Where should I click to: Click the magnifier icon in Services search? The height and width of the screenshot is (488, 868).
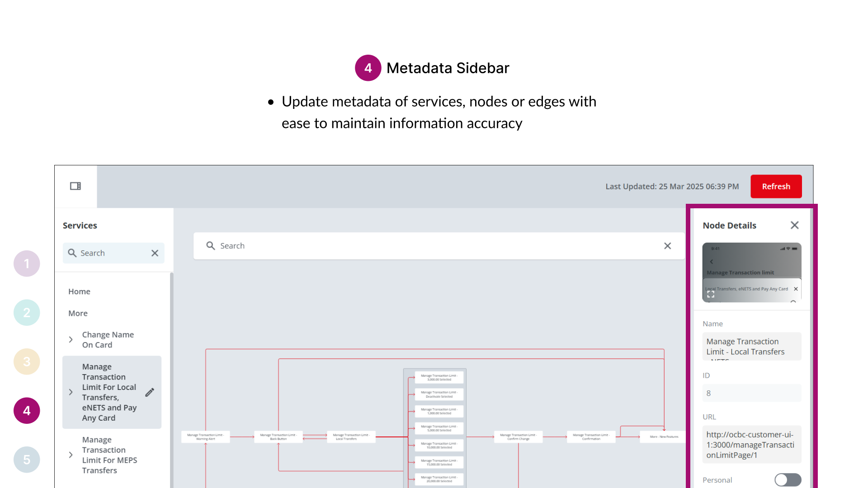click(72, 253)
